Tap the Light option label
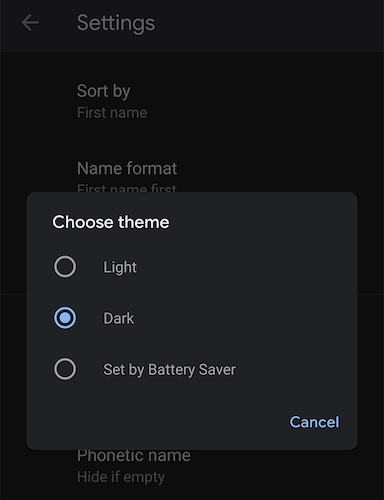Viewport: 384px width, 500px height. [x=120, y=267]
